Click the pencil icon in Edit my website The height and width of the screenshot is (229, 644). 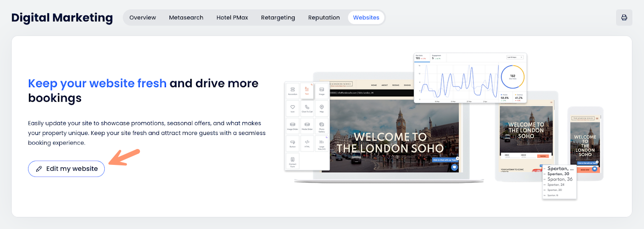(x=39, y=169)
